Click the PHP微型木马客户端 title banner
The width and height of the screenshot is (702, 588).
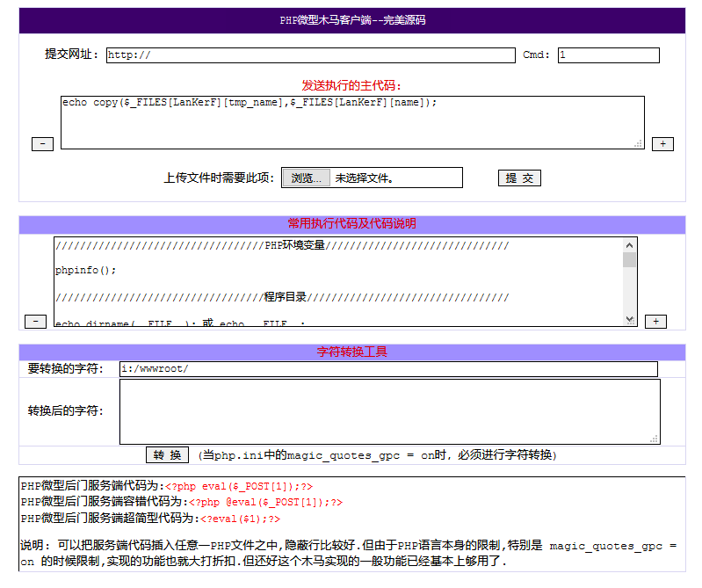click(352, 20)
